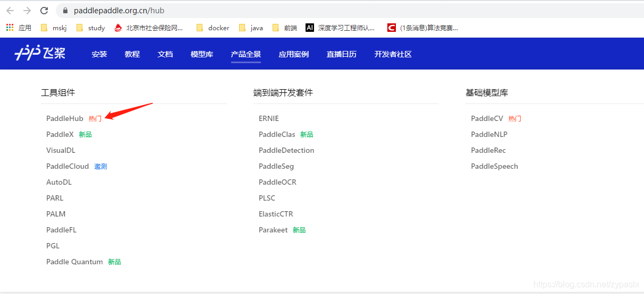Click the 基础模型库 section heading
This screenshot has height=294, width=644.
(487, 92)
